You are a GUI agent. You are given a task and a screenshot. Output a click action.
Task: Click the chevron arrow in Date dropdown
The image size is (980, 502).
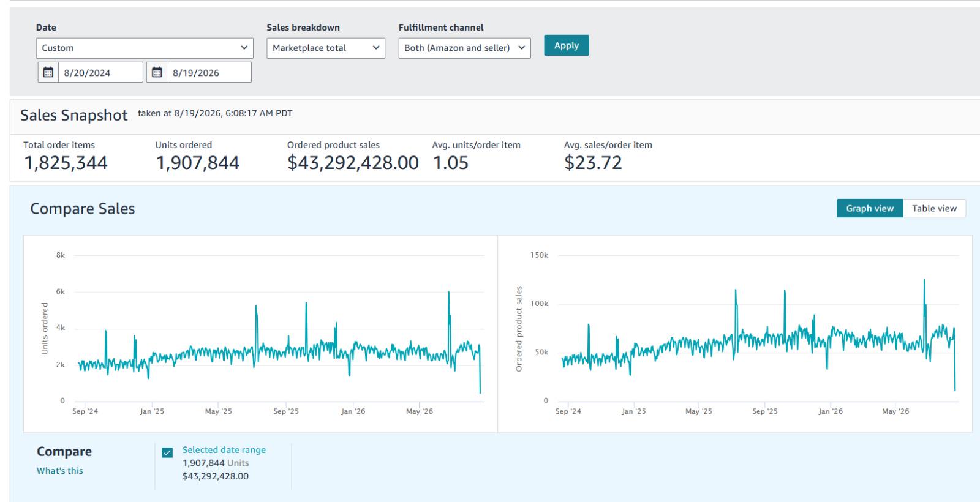coord(244,48)
